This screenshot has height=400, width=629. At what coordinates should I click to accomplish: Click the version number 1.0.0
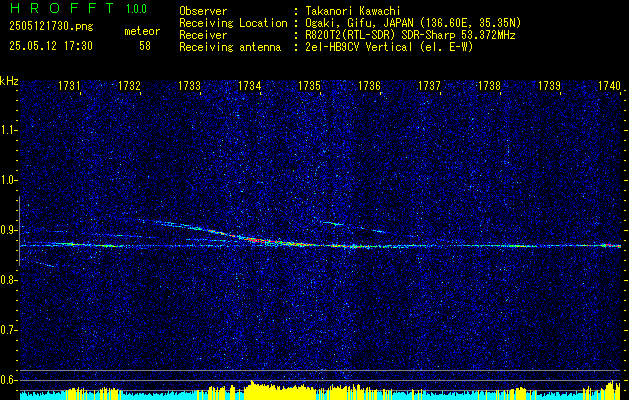click(136, 8)
